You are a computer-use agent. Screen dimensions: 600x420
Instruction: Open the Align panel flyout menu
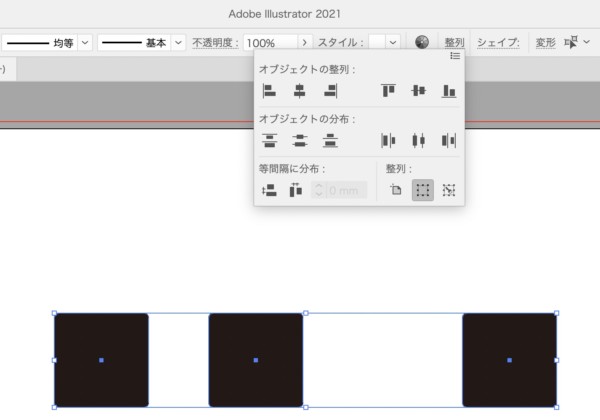coord(455,56)
